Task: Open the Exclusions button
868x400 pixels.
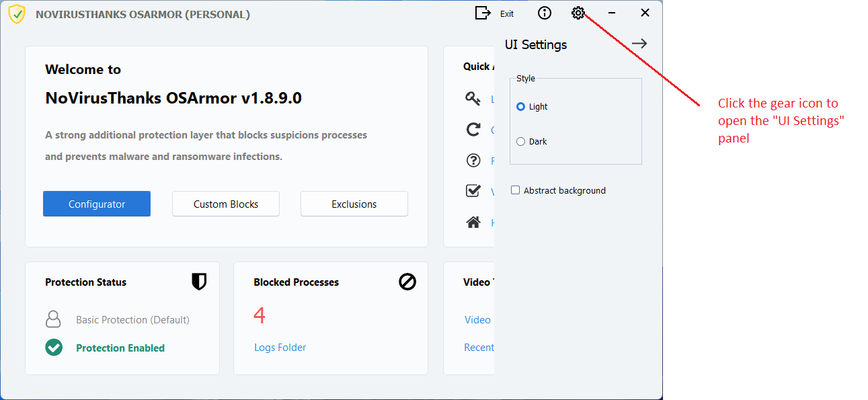Action: [x=354, y=204]
